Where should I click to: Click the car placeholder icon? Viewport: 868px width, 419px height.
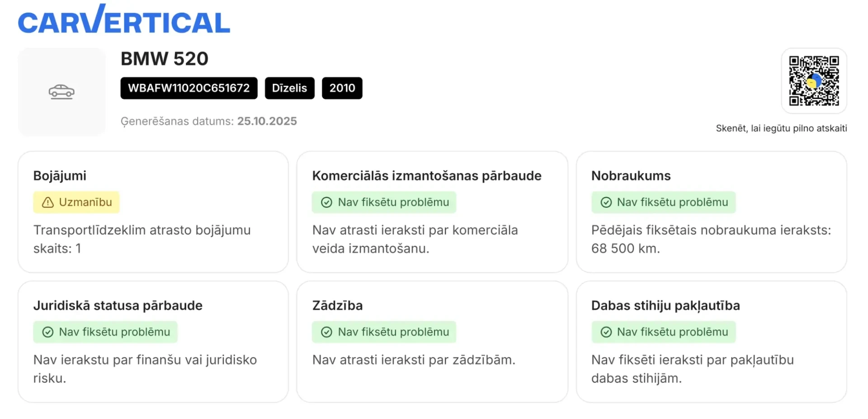pos(61,92)
